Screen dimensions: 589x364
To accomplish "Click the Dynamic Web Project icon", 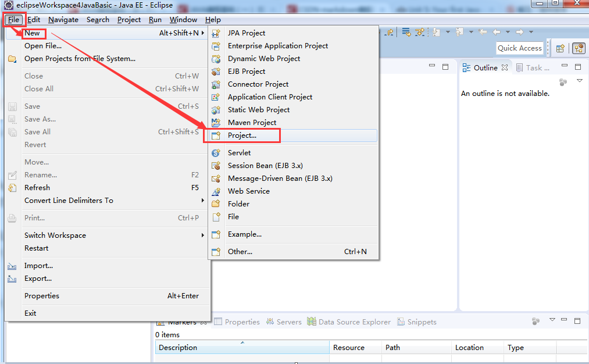I will click(x=216, y=59).
